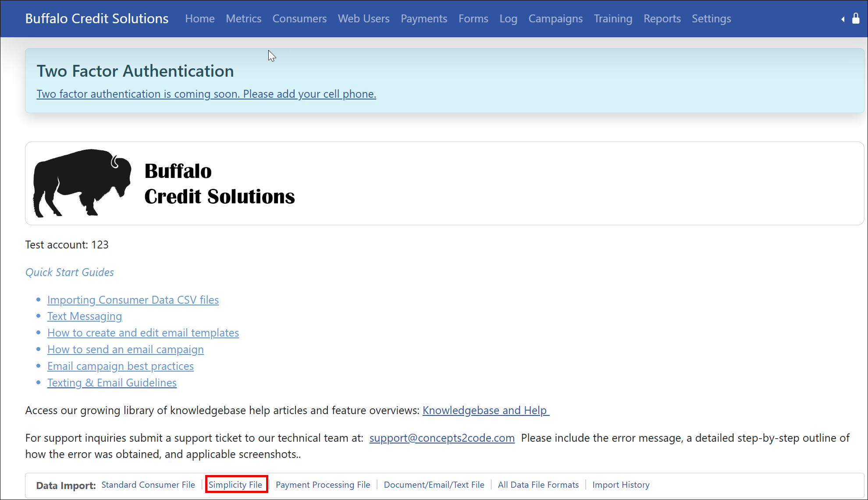
Task: Navigate to the Payments menu
Action: point(424,19)
